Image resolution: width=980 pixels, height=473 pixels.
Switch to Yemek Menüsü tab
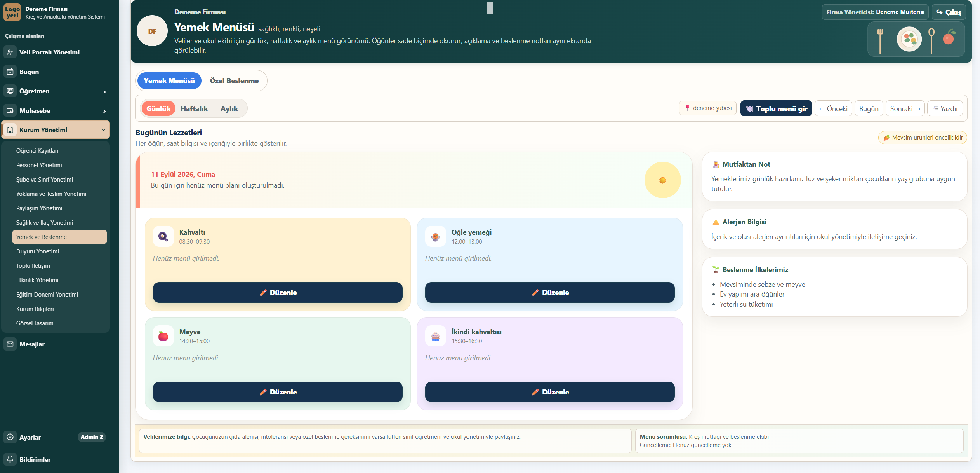169,80
